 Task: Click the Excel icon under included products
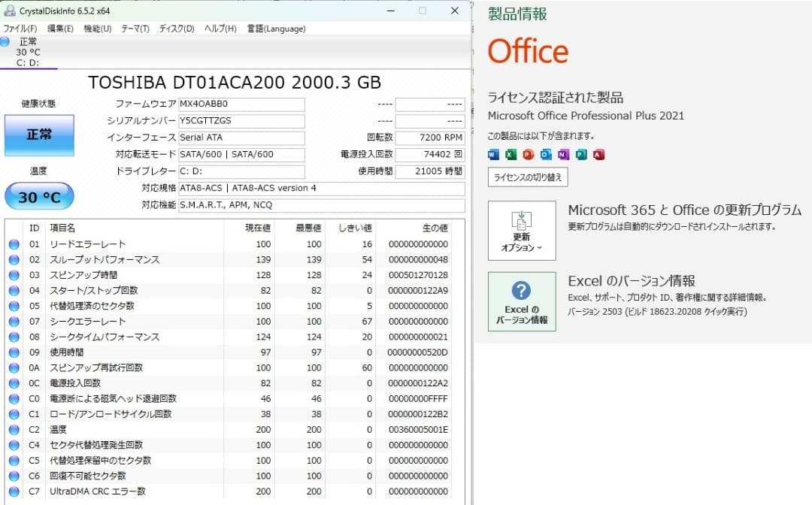(x=511, y=154)
